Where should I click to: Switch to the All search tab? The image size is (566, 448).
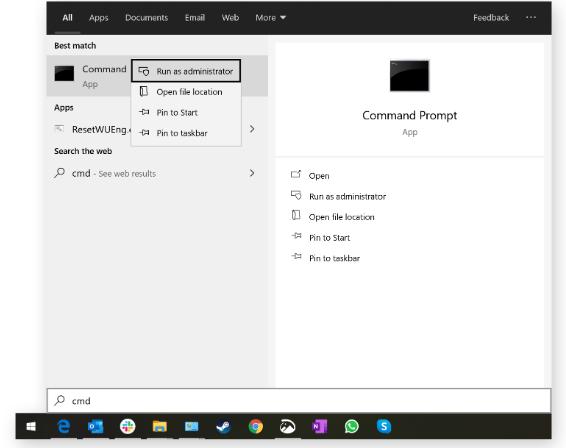pos(67,17)
